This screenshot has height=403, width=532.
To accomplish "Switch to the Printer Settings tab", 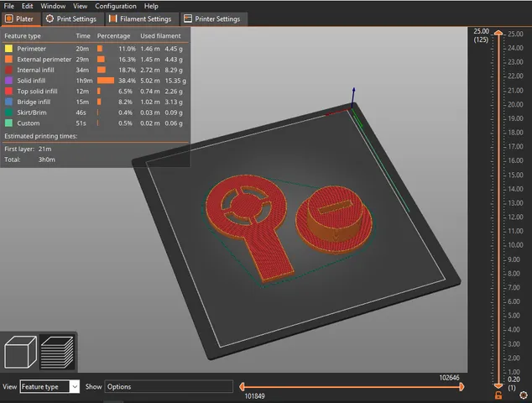I will tap(213, 19).
